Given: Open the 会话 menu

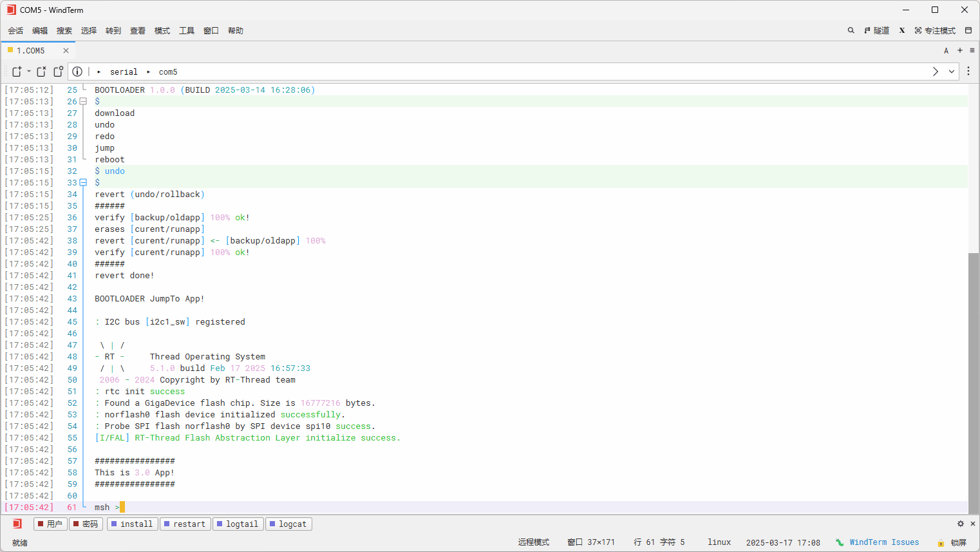Looking at the screenshot, I should click(15, 30).
